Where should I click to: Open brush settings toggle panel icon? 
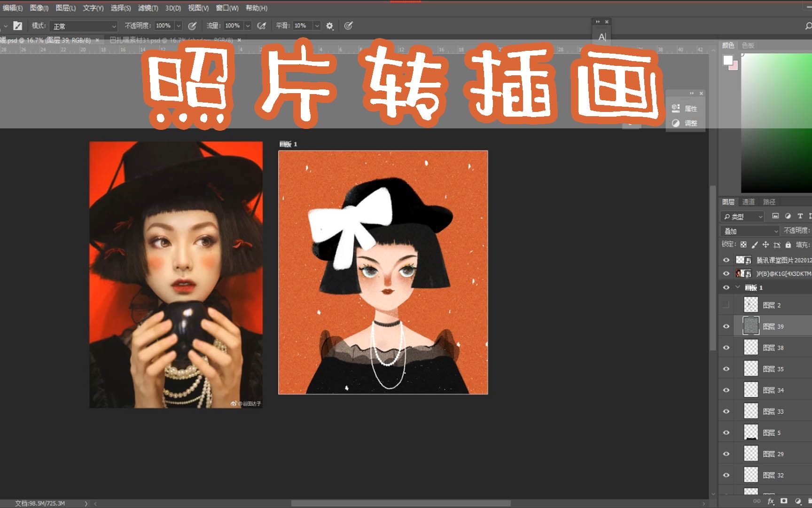click(17, 26)
